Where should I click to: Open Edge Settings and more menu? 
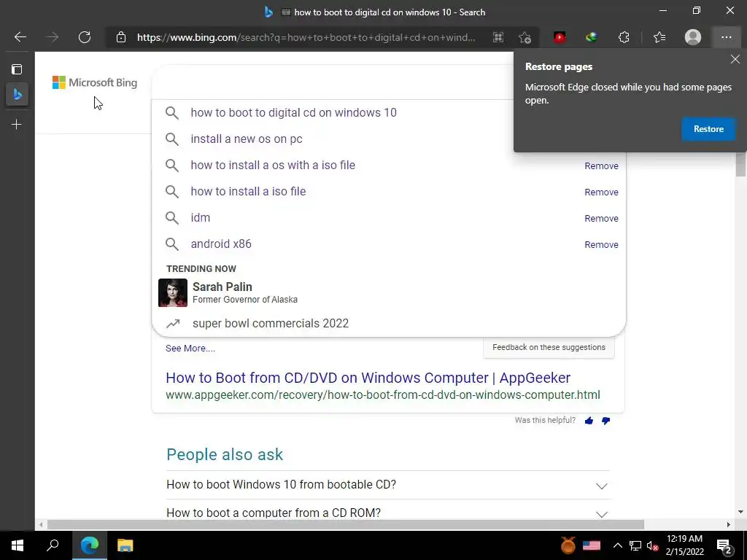(726, 37)
